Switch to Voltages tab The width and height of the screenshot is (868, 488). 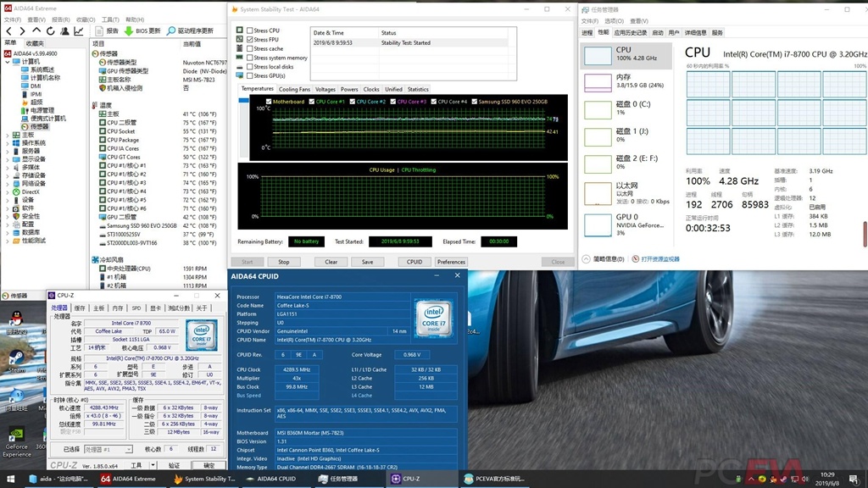click(325, 89)
